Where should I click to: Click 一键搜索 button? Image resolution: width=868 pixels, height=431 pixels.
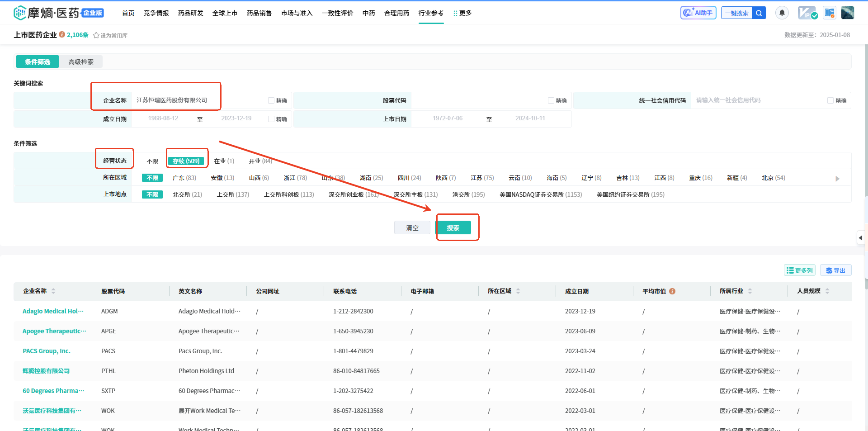pyautogui.click(x=737, y=13)
